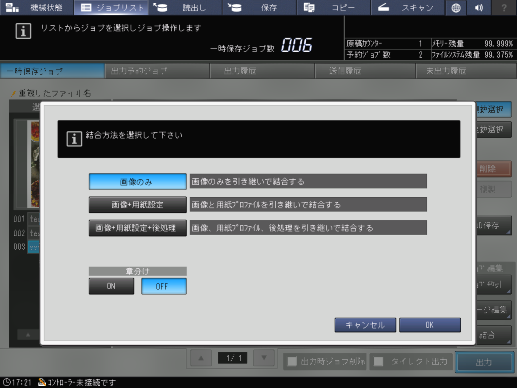Viewport: 517px width, 388px height.
Task: Open the 機械状態 machine status screen
Action: pyautogui.click(x=36, y=7)
